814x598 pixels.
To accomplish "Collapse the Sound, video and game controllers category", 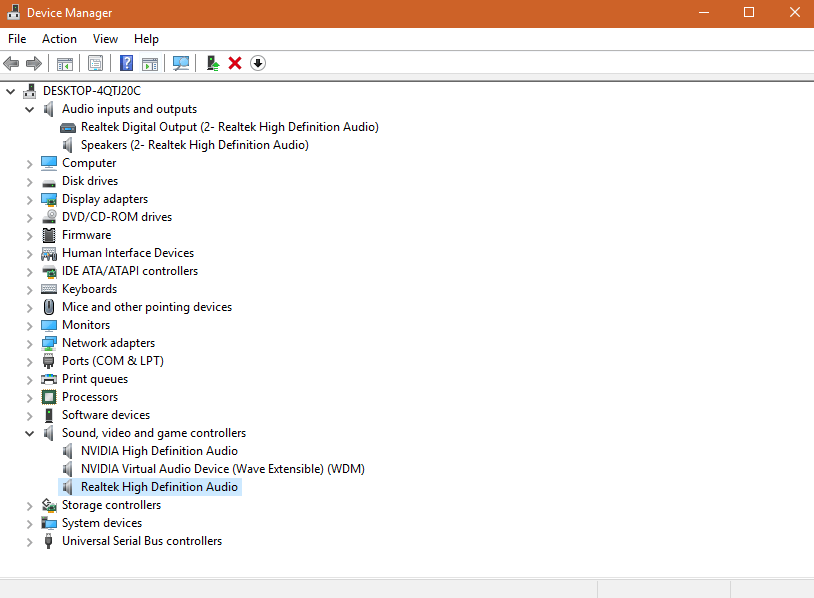I will pyautogui.click(x=28, y=432).
